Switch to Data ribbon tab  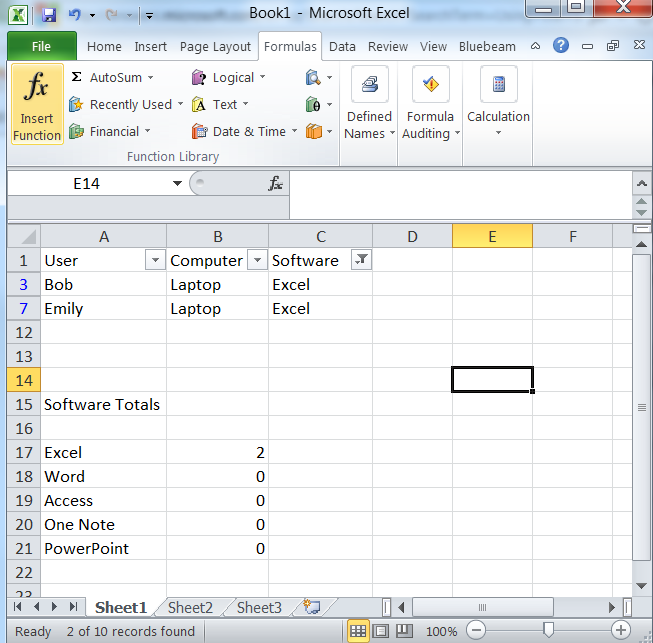[342, 46]
